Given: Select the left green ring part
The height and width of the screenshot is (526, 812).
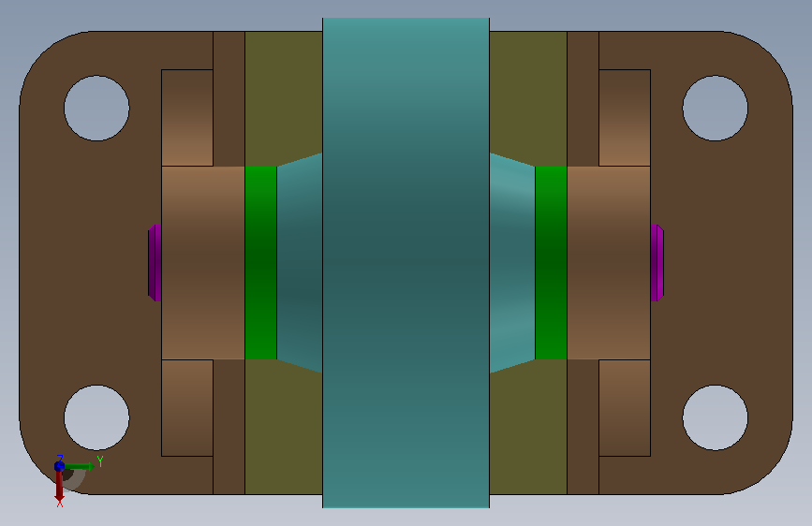Looking at the screenshot, I should pyautogui.click(x=260, y=263).
